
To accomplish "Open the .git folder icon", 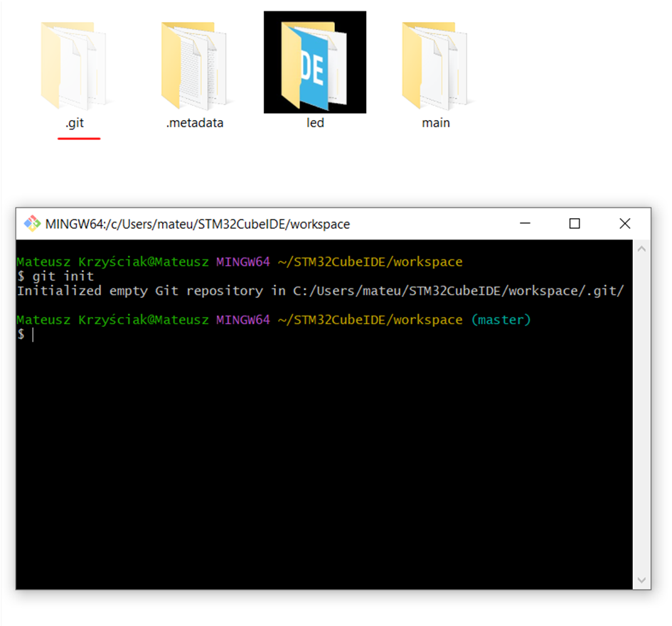I will (74, 64).
